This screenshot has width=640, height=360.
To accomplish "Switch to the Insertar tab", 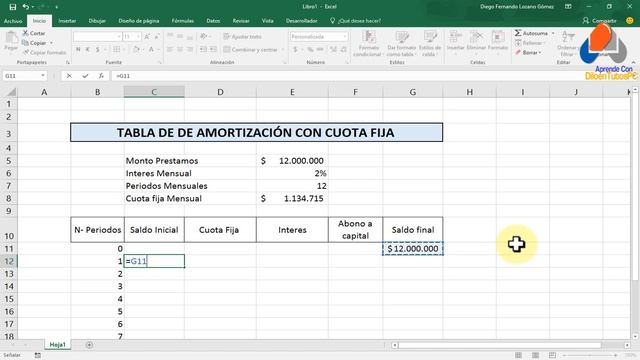I will click(67, 21).
